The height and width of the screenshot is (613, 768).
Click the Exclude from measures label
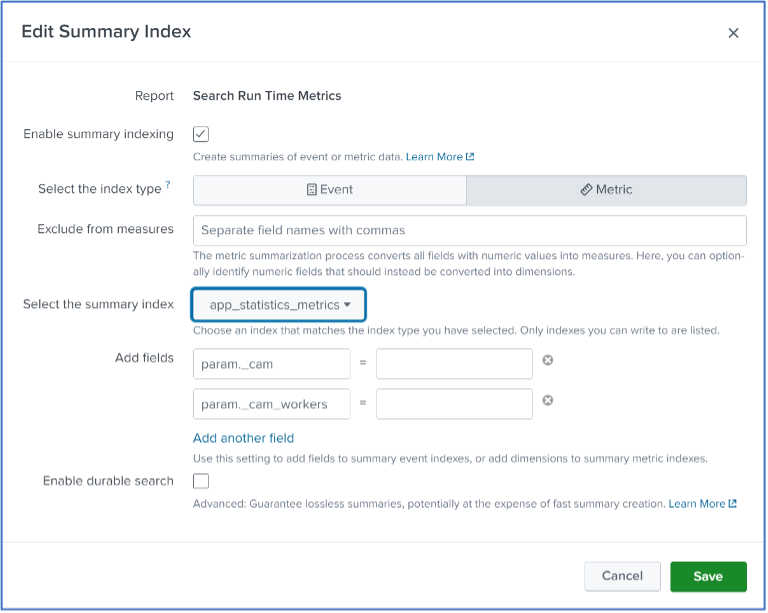105,229
